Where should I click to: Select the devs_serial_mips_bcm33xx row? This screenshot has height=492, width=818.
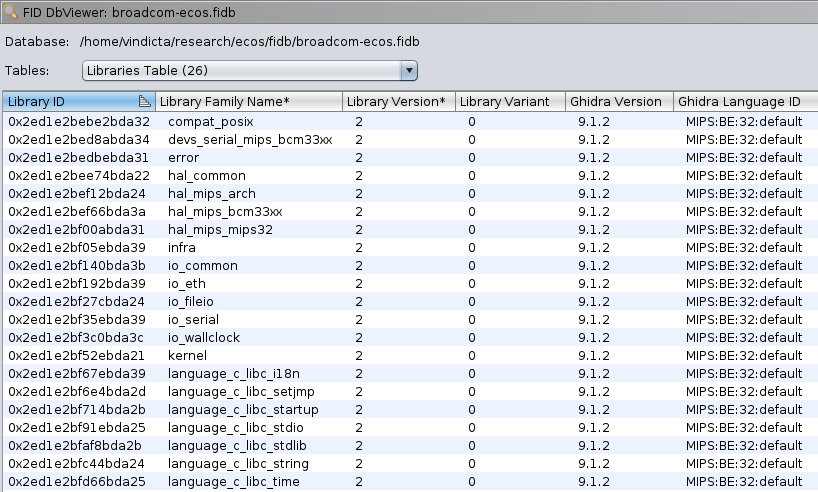pyautogui.click(x=411, y=140)
